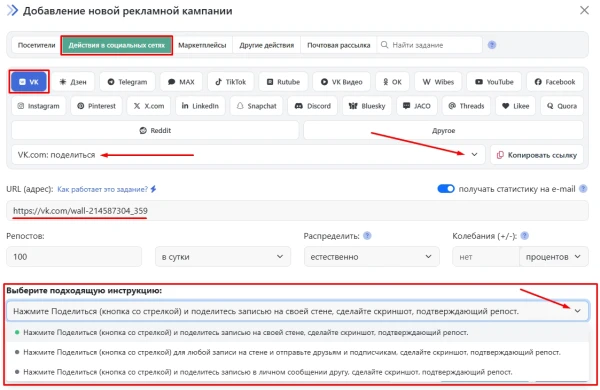This screenshot has height=390, width=600.
Task: Collapse the dialog with double-chevron icon
Action: (x=12, y=10)
